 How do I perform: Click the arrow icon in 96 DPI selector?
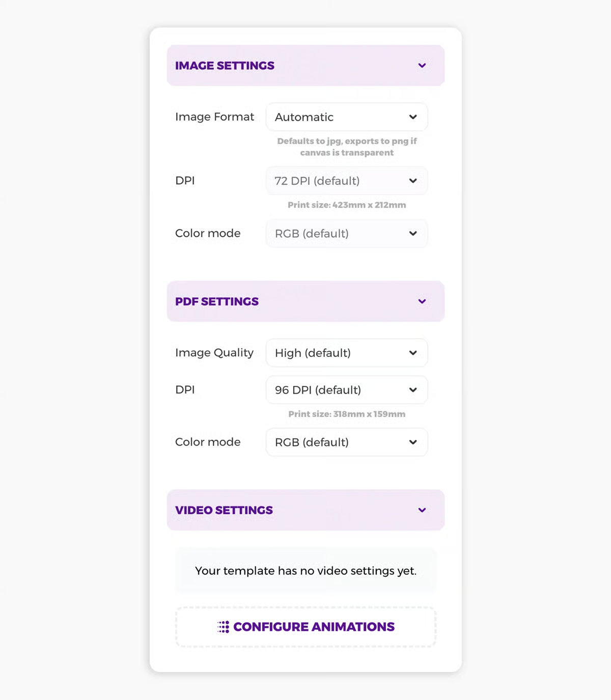413,390
